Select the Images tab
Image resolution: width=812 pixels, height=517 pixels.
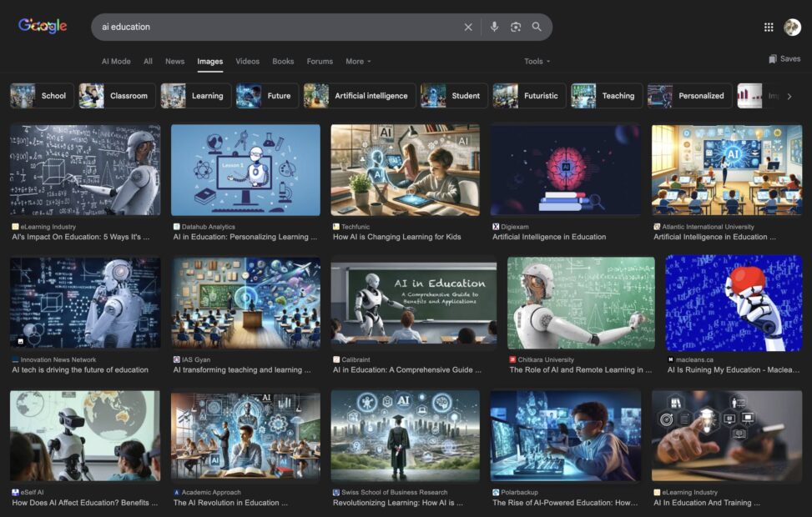[x=209, y=62]
